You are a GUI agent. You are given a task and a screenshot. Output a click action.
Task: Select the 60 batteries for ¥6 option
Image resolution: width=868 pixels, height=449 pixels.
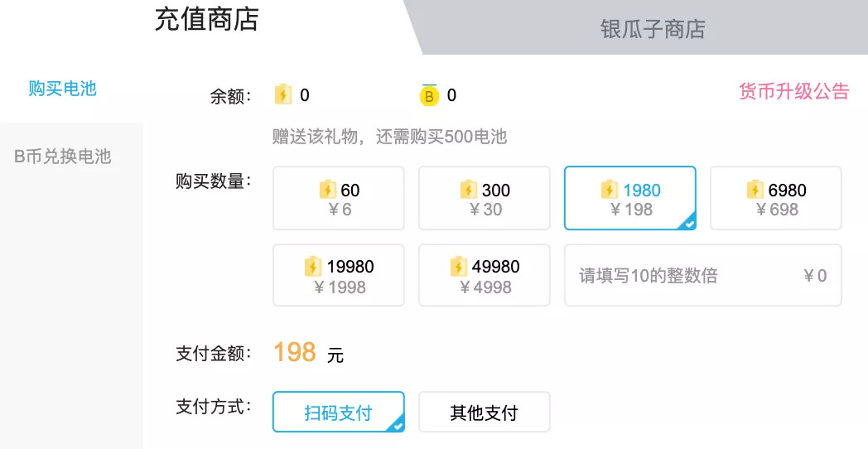(x=339, y=199)
